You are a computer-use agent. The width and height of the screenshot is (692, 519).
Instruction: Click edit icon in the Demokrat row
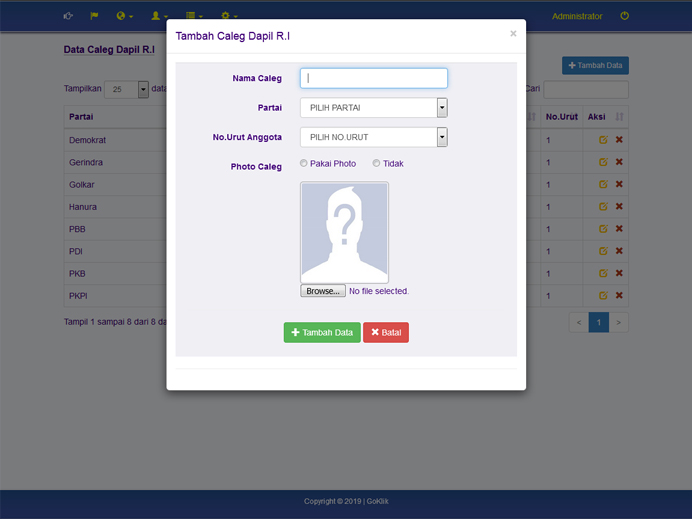(603, 140)
